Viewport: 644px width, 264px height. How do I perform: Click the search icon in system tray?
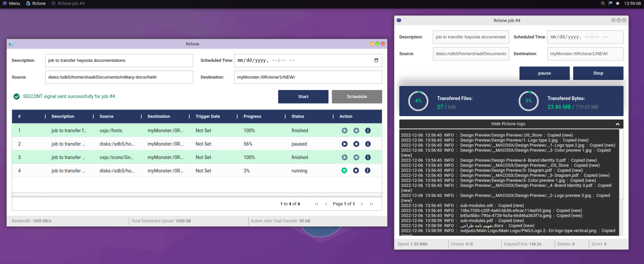tap(602, 3)
